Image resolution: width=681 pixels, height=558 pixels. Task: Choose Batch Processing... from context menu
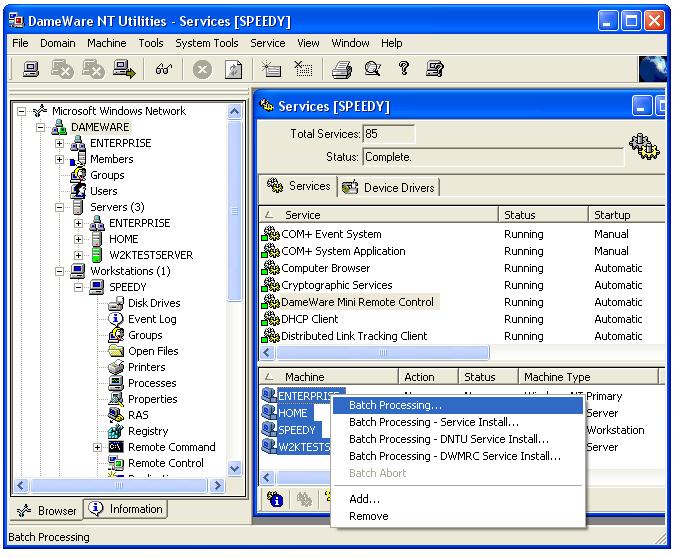click(x=458, y=405)
